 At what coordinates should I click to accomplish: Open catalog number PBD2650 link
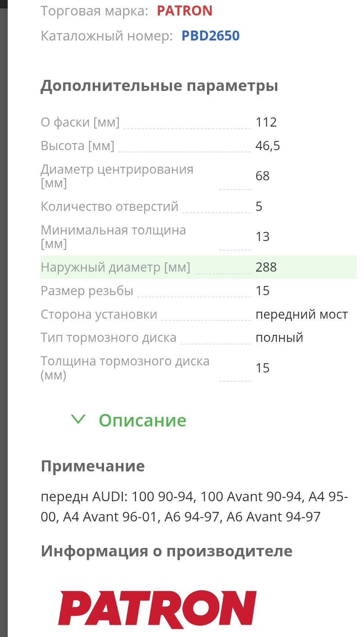coord(210,36)
